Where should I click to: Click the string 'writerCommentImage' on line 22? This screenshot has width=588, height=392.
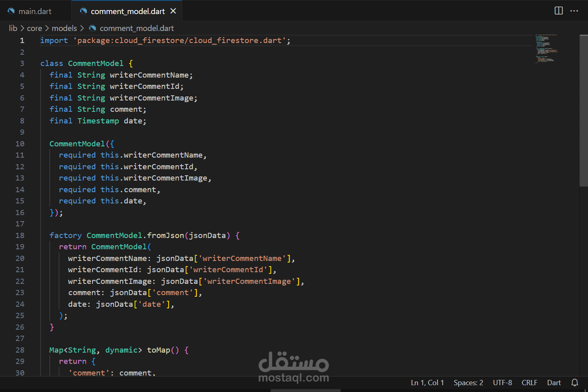coord(249,281)
